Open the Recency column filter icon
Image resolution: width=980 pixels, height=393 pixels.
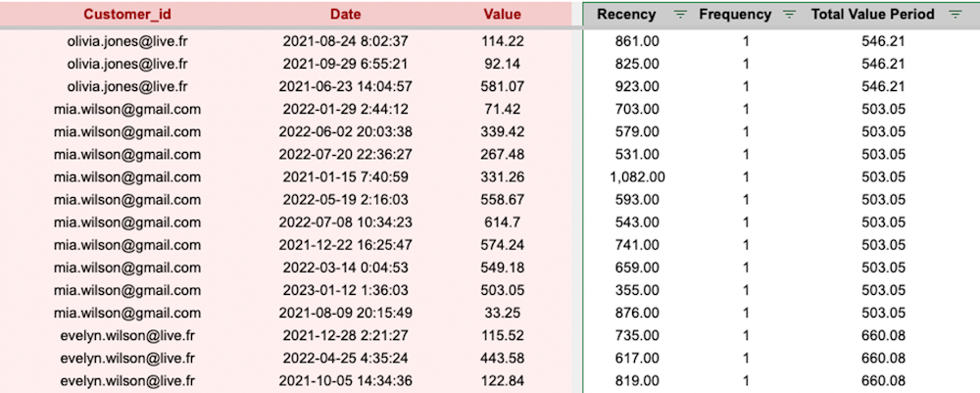pos(680,15)
